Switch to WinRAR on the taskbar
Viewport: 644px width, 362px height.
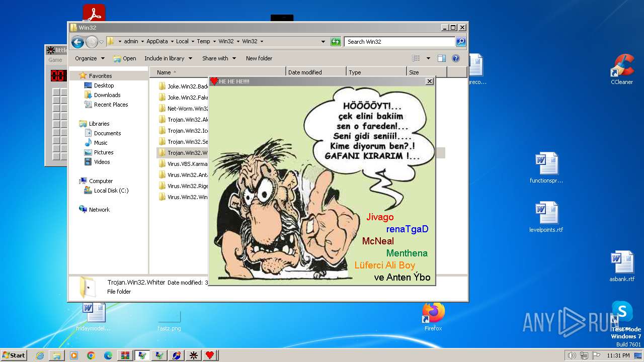pyautogui.click(x=125, y=355)
